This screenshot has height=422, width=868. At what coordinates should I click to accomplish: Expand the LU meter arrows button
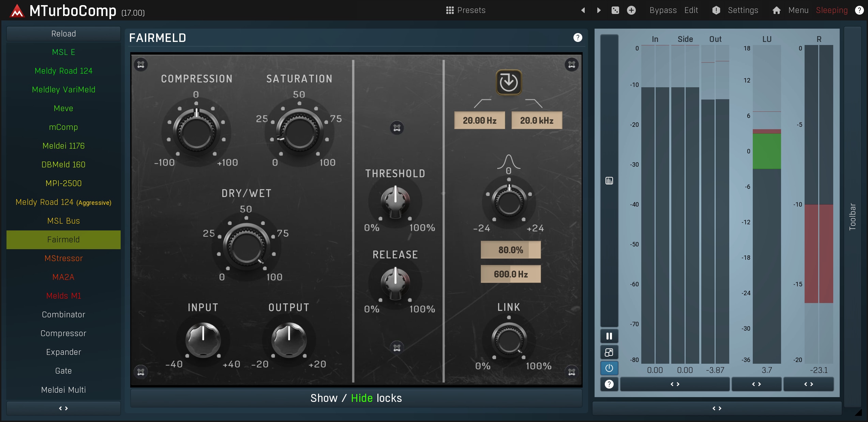756,384
